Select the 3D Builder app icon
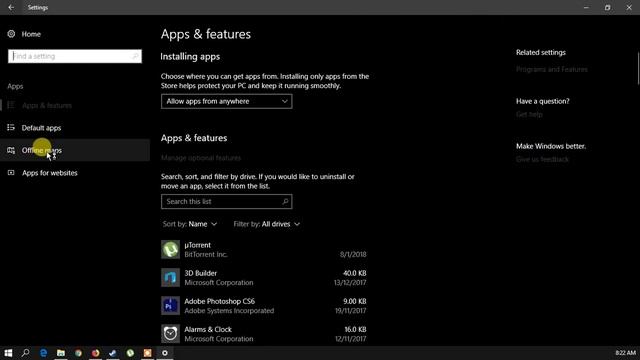The width and height of the screenshot is (640, 360). click(x=170, y=278)
